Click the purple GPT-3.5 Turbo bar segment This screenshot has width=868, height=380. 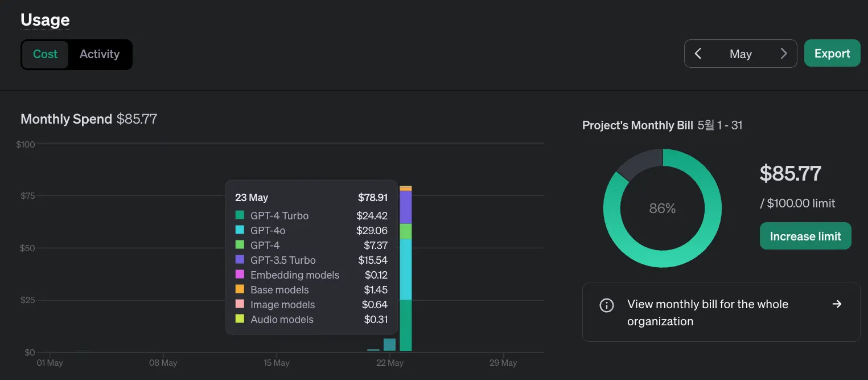(405, 207)
